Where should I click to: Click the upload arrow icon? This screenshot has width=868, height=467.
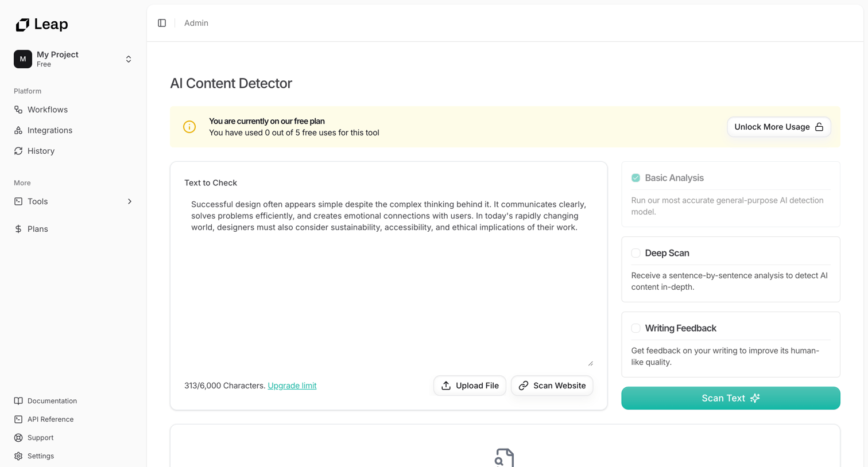tap(446, 386)
